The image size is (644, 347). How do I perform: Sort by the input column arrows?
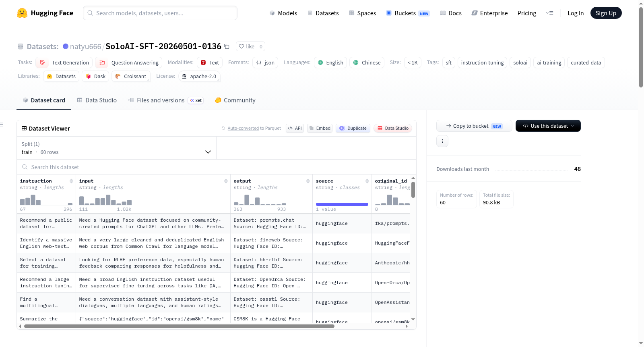(226, 181)
